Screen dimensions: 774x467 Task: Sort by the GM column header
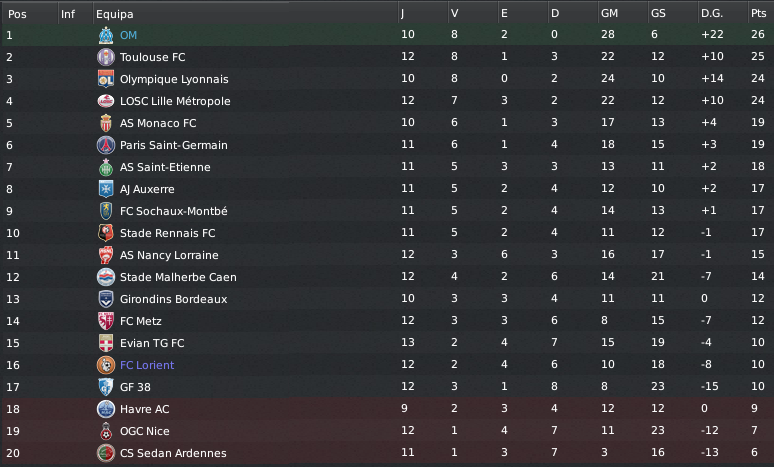tap(609, 14)
